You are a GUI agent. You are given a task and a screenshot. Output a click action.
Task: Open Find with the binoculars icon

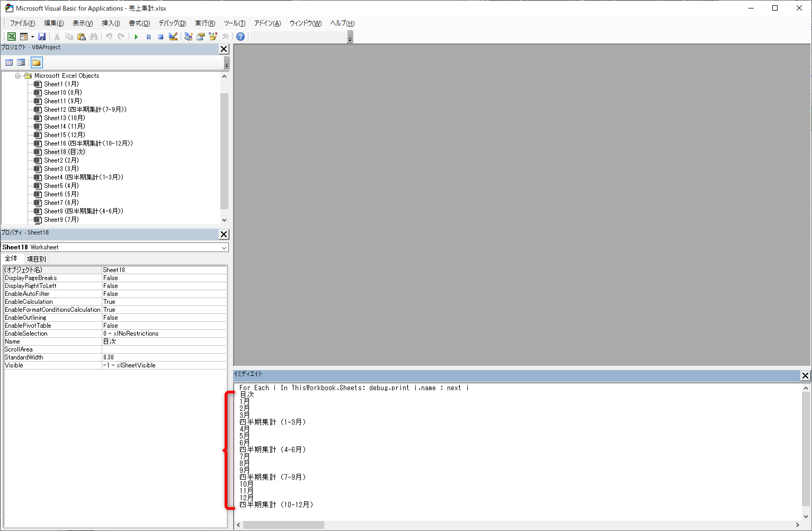[x=94, y=37]
